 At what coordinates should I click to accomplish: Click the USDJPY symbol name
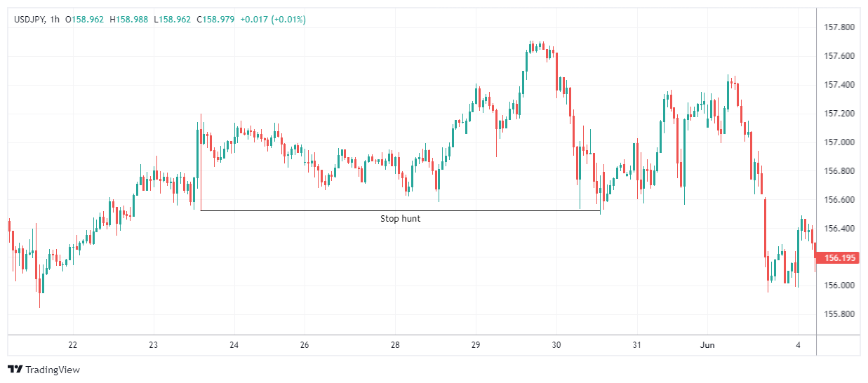tap(28, 20)
